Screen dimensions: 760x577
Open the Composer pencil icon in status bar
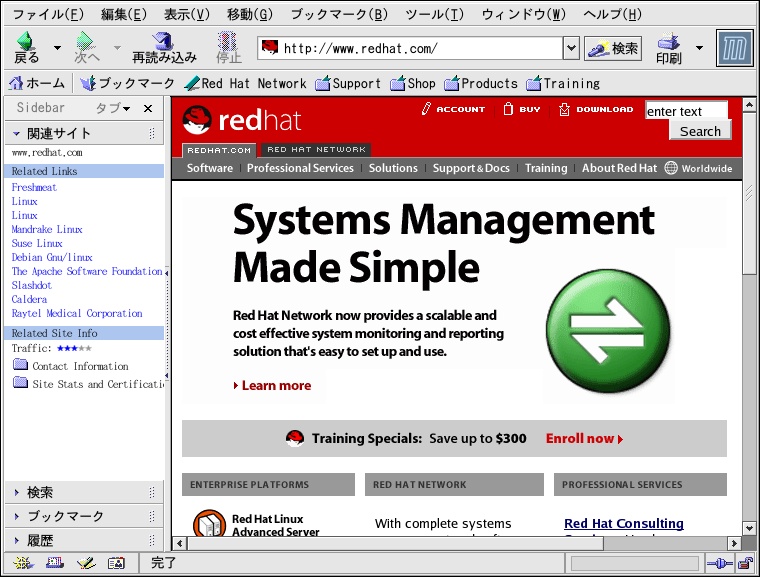86,564
